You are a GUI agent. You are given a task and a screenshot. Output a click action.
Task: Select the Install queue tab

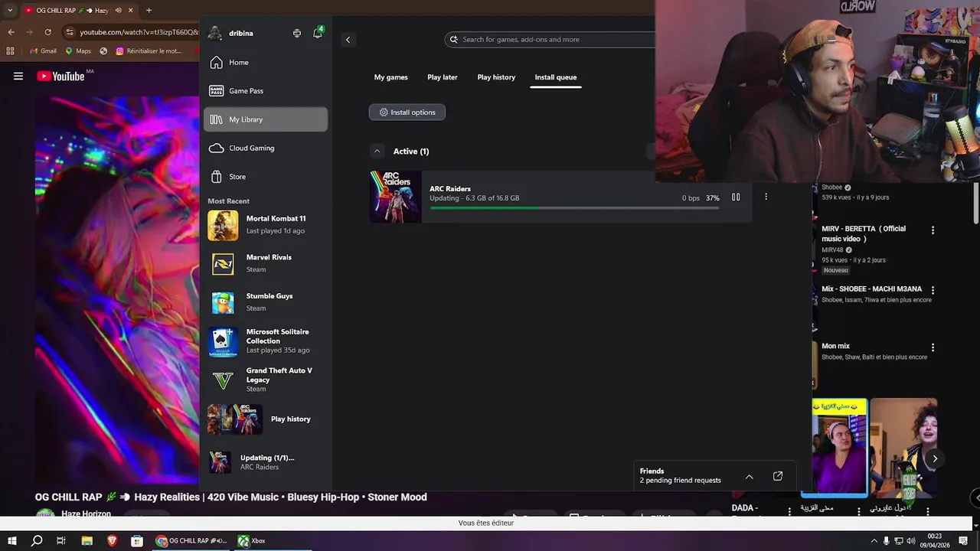(556, 77)
